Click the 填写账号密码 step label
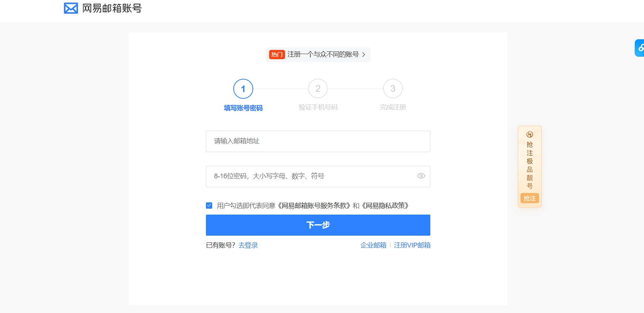The width and height of the screenshot is (644, 313). pyautogui.click(x=243, y=108)
